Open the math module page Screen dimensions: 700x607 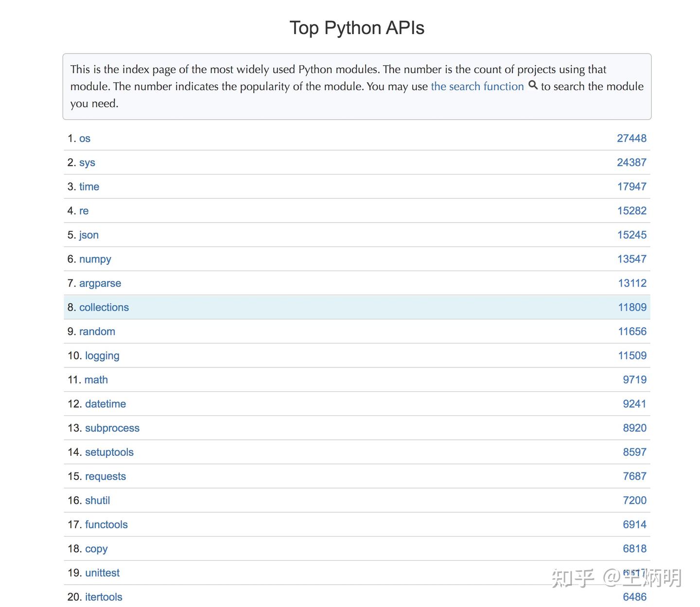tap(96, 380)
